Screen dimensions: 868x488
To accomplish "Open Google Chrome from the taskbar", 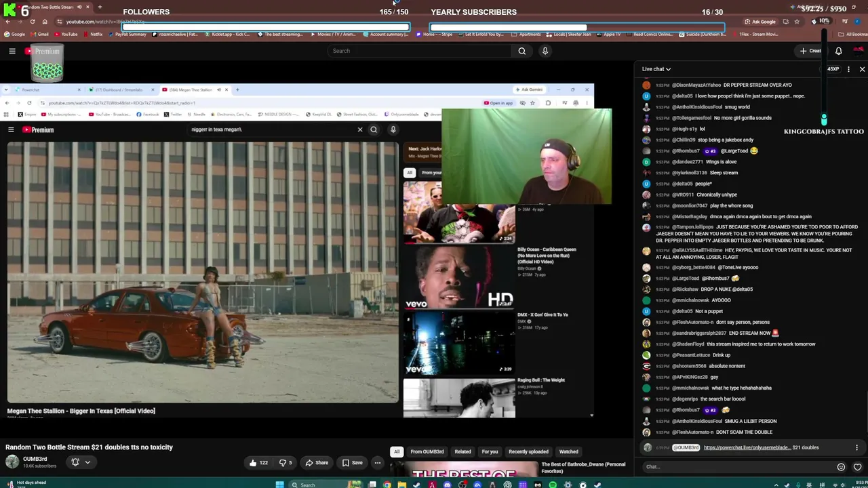I will click(387, 485).
